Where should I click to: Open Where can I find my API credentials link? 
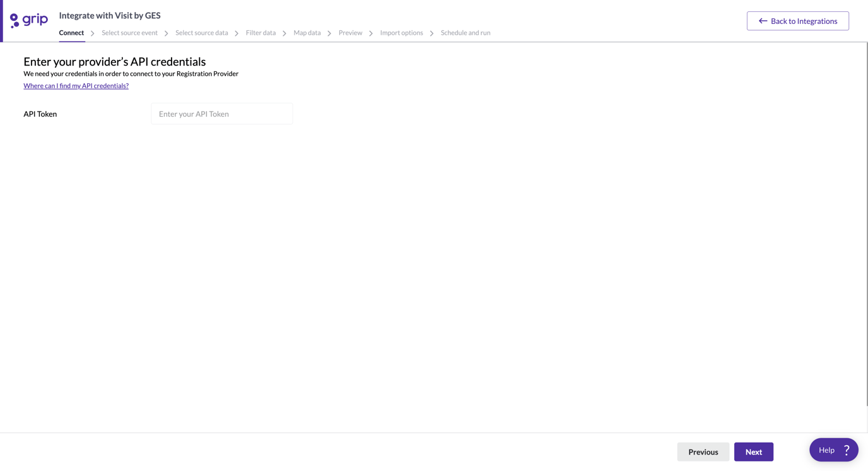pos(76,85)
